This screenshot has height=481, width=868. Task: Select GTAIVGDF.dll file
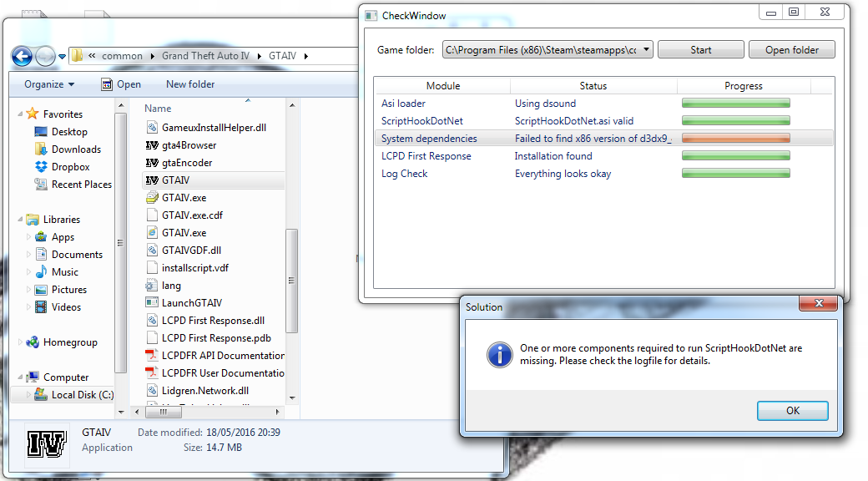point(191,251)
